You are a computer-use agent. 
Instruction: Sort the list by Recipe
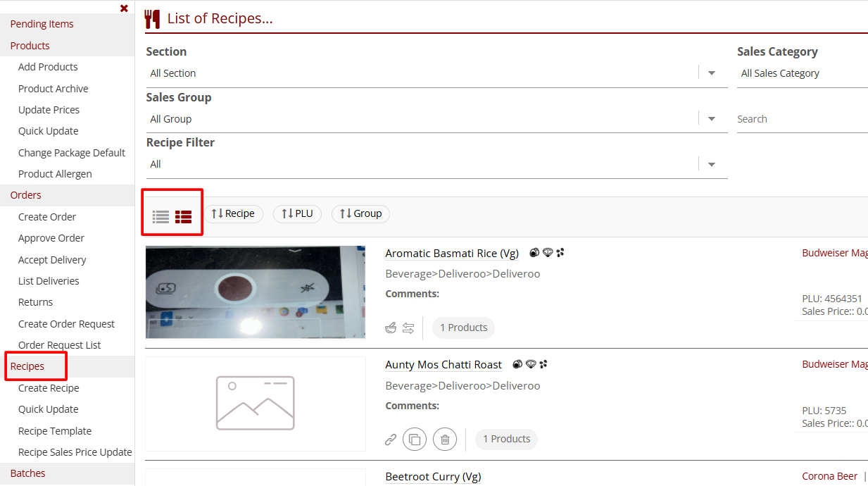click(x=233, y=213)
